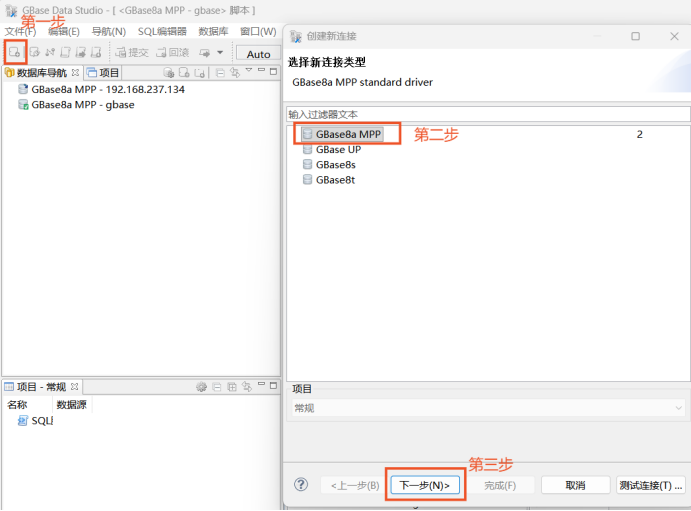Viewport: 691px width, 511px height.
Task: Toggle link with editor in navigator
Action: (235, 73)
